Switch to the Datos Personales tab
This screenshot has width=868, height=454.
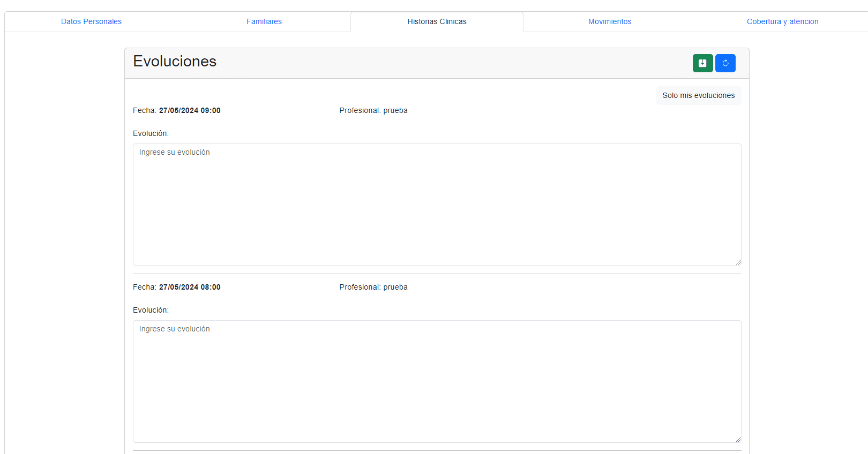[91, 21]
